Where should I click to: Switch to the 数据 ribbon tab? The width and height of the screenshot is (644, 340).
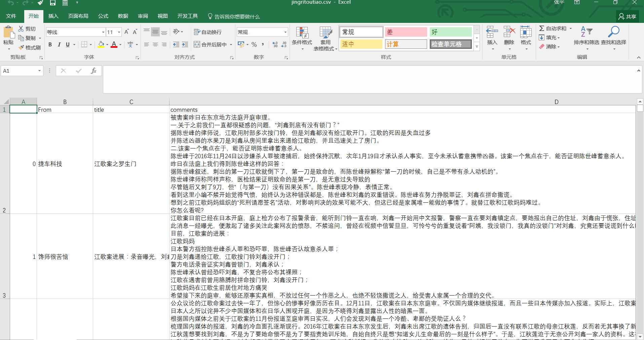point(123,16)
